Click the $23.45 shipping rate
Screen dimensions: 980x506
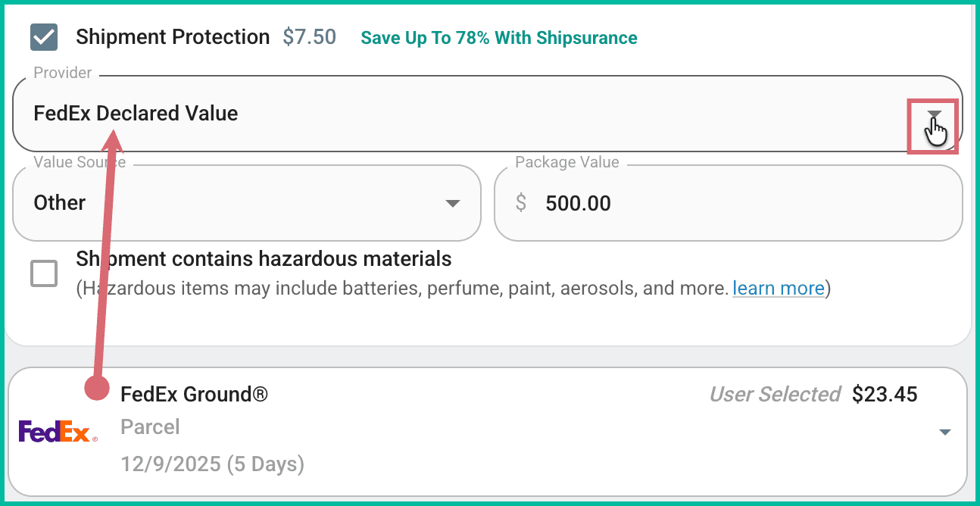click(885, 395)
